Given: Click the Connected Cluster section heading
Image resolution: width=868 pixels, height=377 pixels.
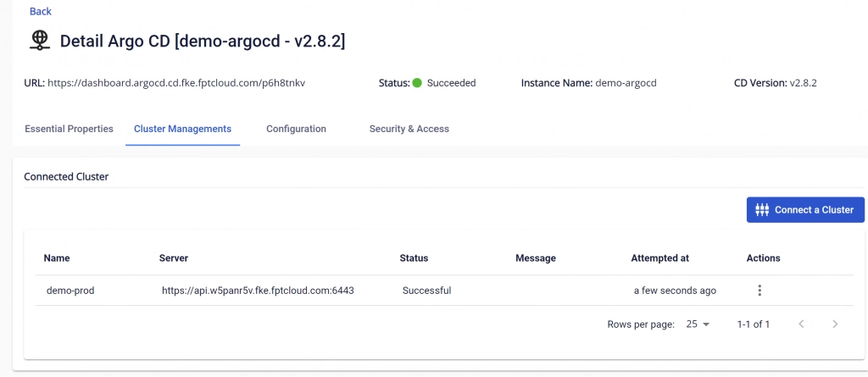Looking at the screenshot, I should pos(66,177).
